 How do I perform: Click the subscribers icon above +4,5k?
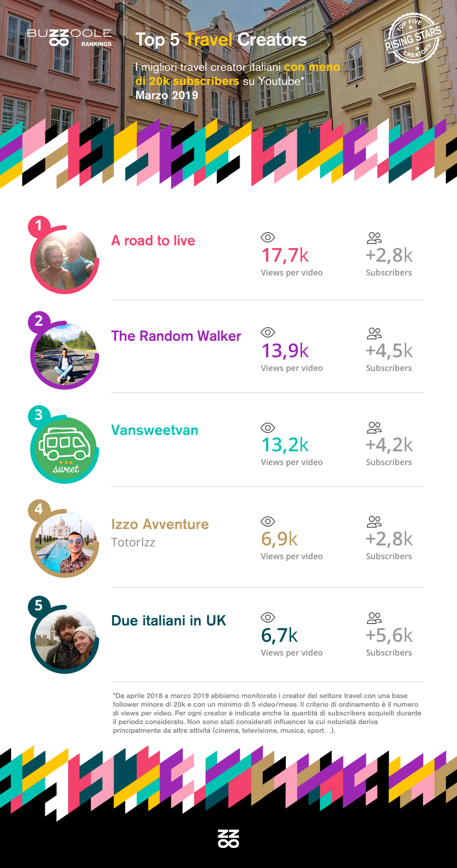(x=374, y=333)
